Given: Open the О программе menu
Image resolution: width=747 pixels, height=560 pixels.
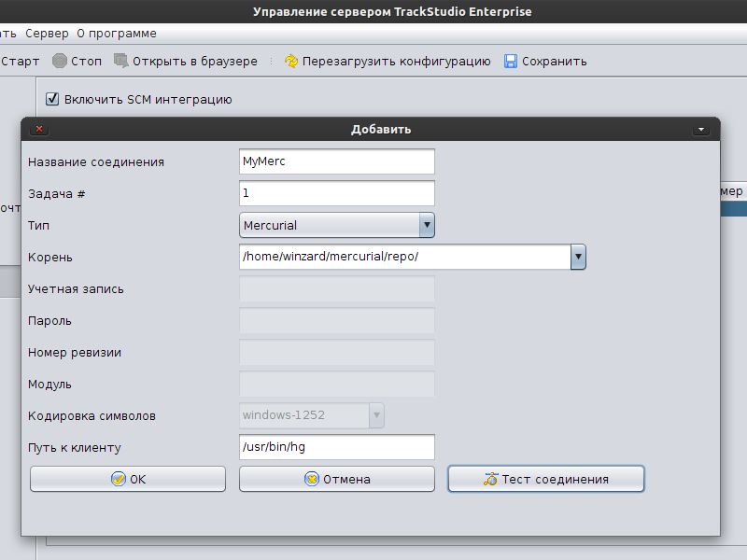Looking at the screenshot, I should 117,34.
